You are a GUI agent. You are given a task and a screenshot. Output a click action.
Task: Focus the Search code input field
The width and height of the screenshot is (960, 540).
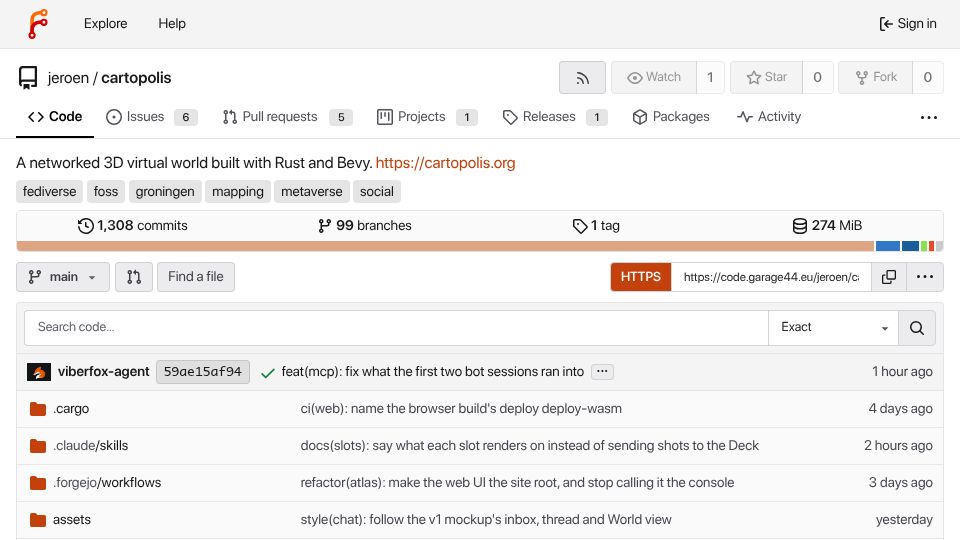(396, 328)
